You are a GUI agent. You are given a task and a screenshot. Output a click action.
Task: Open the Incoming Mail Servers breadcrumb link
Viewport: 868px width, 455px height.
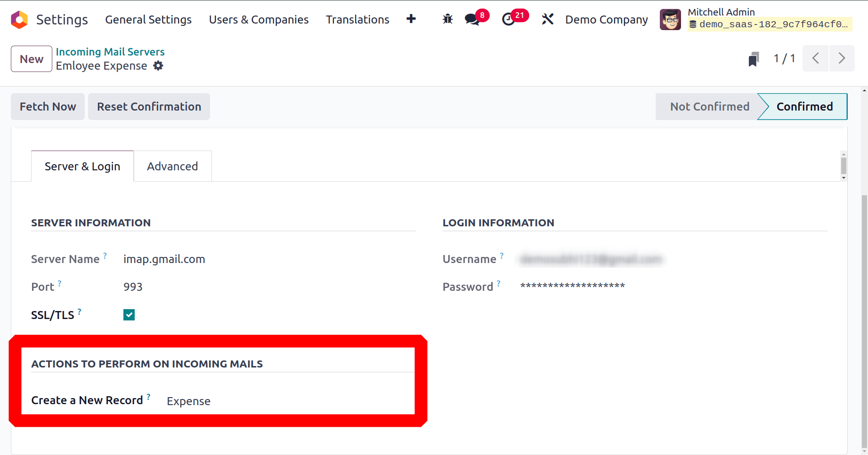[110, 52]
